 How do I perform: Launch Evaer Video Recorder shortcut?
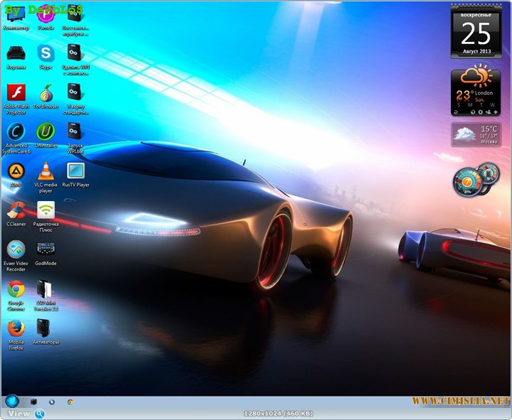[x=16, y=249]
